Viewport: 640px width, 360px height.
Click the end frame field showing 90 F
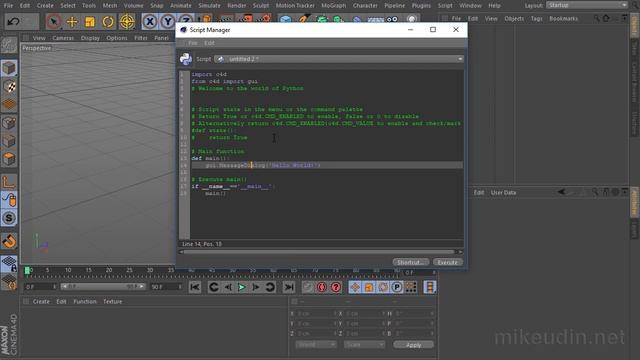click(x=166, y=287)
